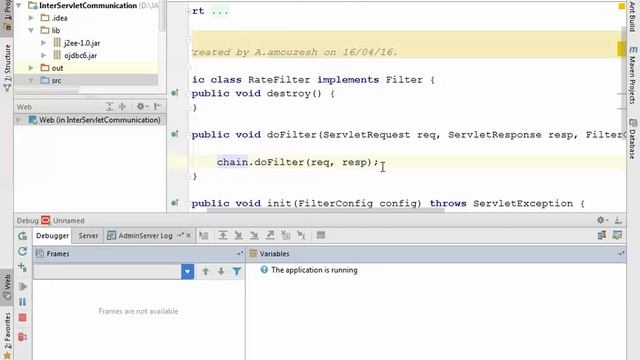This screenshot has width=640, height=360.
Task: Click the gutter override icon beside init
Action: click(175, 203)
